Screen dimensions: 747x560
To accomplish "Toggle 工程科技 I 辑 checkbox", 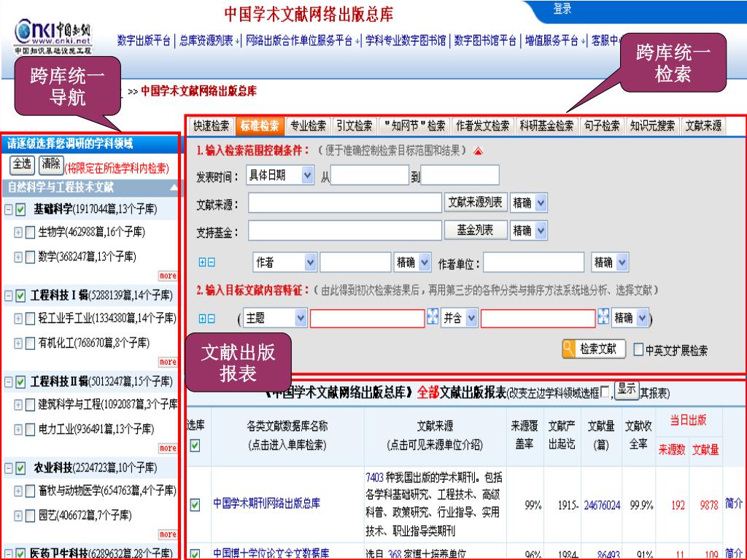I will coord(20,296).
